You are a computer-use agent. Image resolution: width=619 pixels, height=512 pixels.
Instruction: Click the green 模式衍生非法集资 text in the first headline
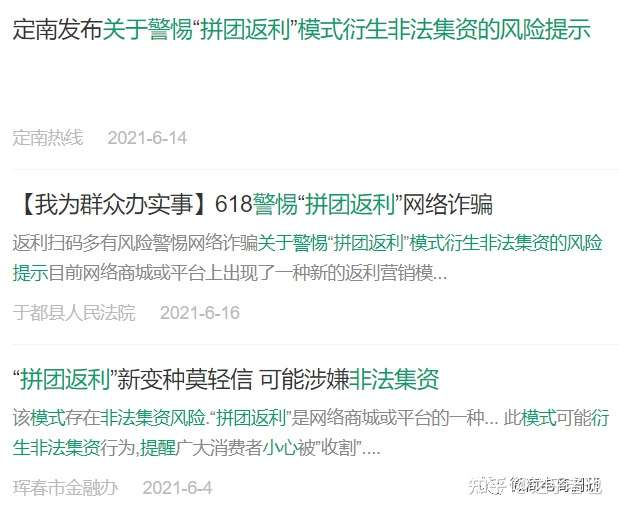(387, 29)
